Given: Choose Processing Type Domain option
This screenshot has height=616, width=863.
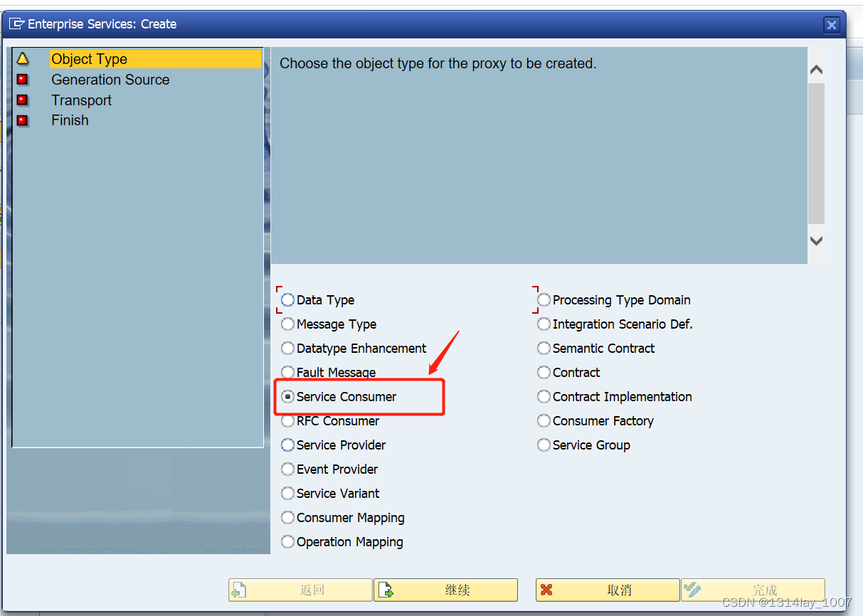Looking at the screenshot, I should click(544, 300).
